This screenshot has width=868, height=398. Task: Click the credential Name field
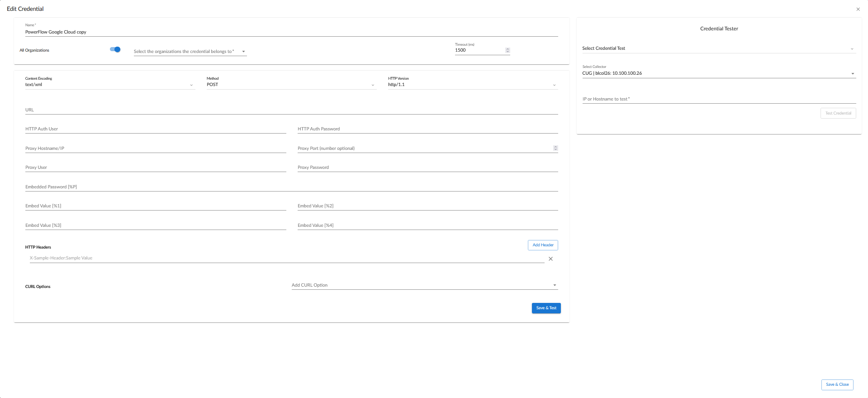pos(292,32)
